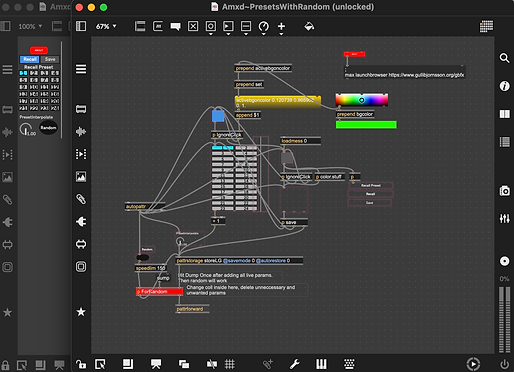Click the green panel below prepend bgcolor
This screenshot has height=372, width=514.
point(366,124)
